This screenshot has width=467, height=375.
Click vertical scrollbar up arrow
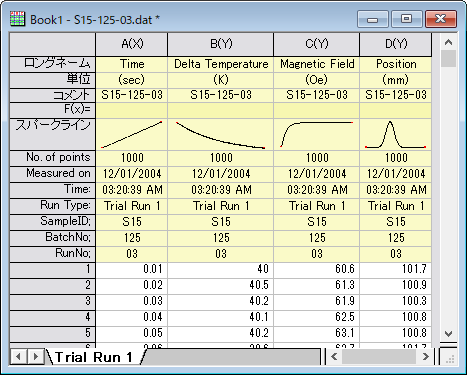[x=448, y=42]
